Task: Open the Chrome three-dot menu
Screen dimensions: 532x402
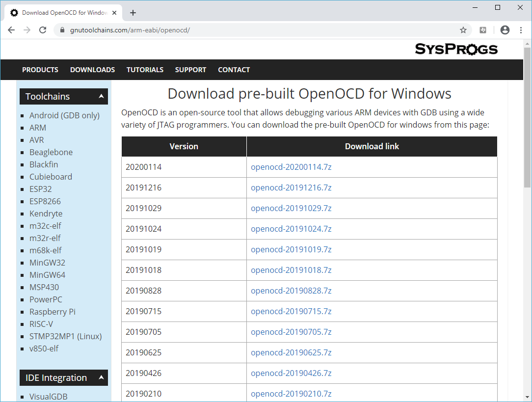Action: [x=521, y=30]
